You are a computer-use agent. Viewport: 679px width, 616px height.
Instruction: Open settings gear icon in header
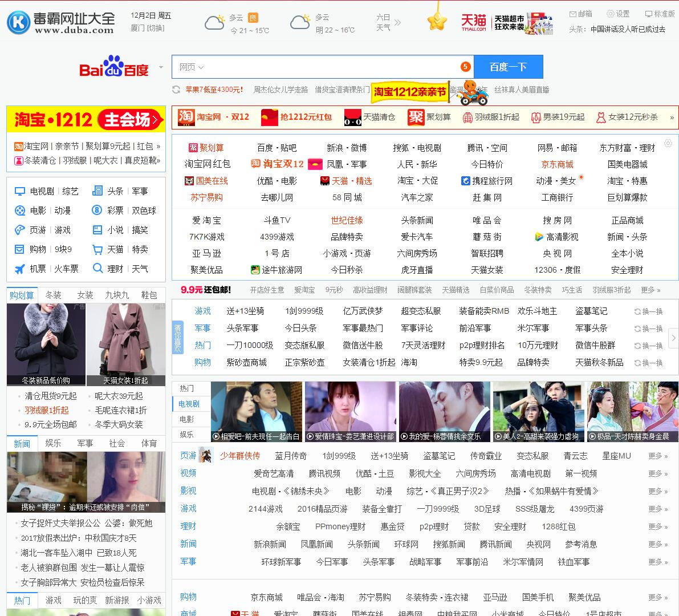(x=610, y=14)
